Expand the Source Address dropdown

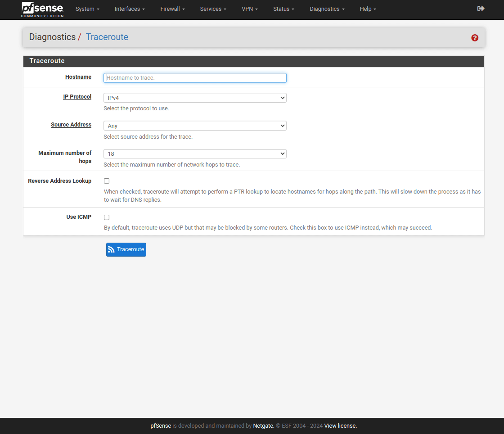195,126
